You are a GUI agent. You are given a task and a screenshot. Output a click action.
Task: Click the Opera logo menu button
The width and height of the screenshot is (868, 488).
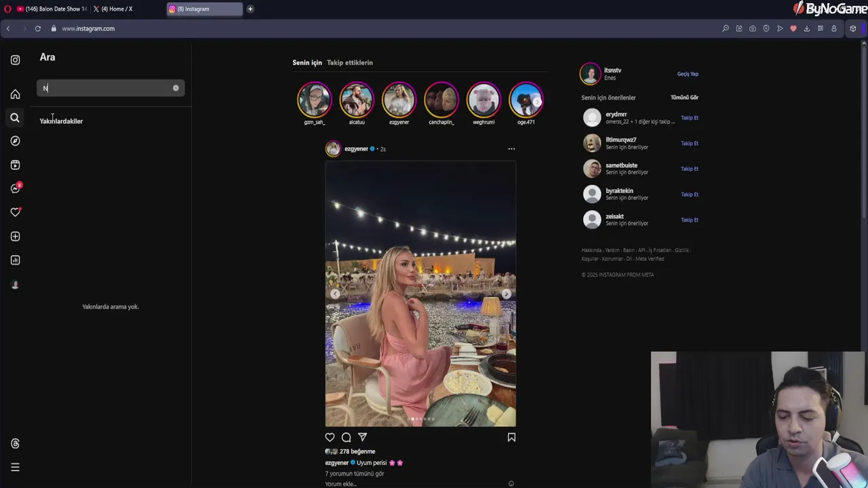click(7, 9)
